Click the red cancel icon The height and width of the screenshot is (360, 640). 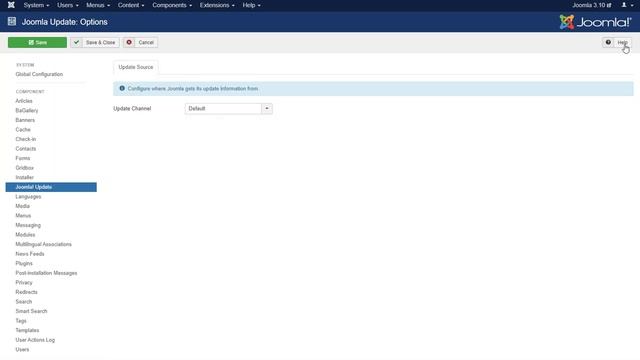pos(129,42)
